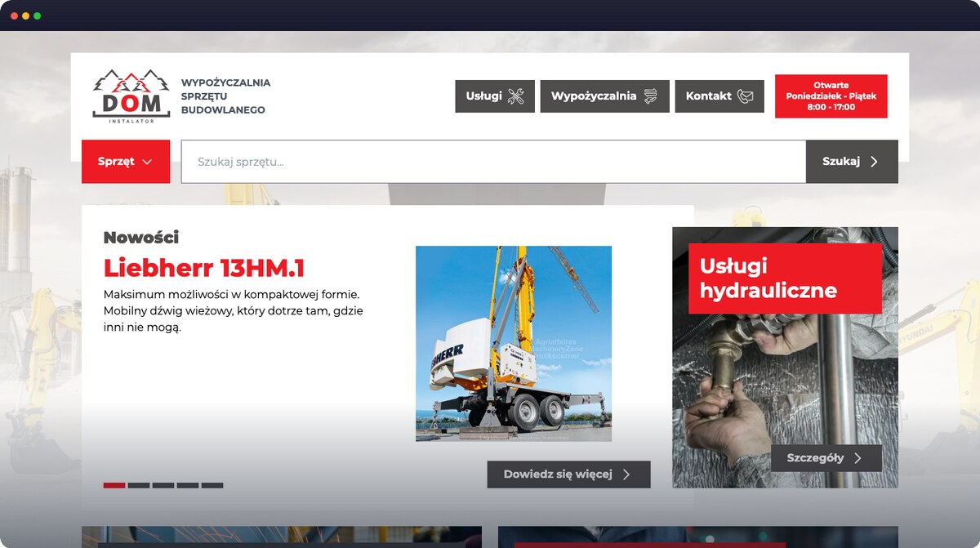Click the Nowości heading

click(x=141, y=238)
